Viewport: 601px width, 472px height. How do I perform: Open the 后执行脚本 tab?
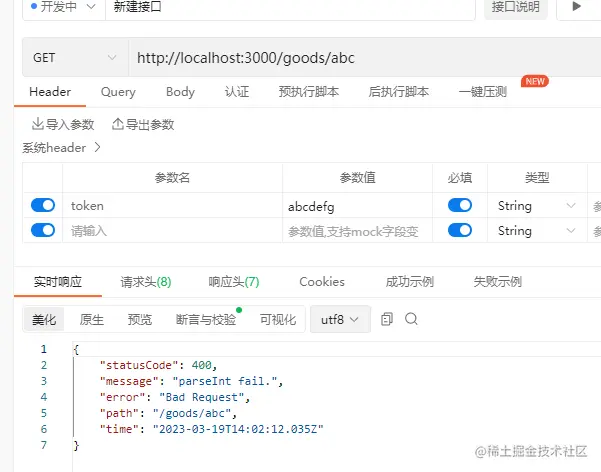pyautogui.click(x=399, y=92)
